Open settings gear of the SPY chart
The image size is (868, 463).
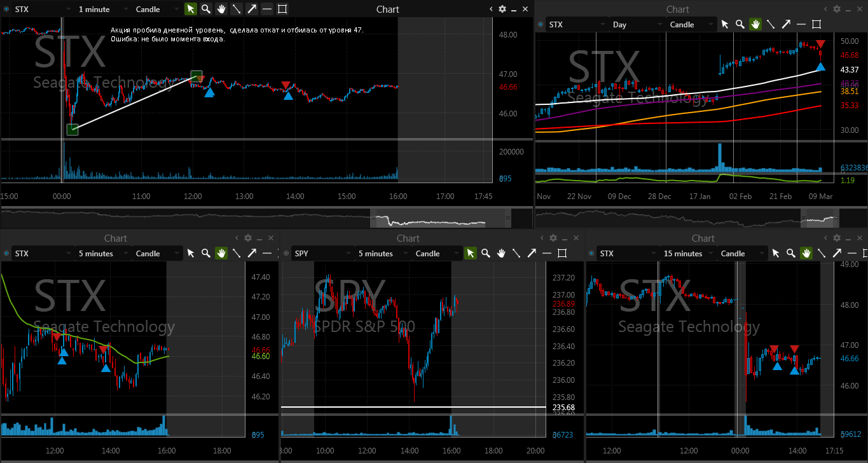pyautogui.click(x=554, y=238)
